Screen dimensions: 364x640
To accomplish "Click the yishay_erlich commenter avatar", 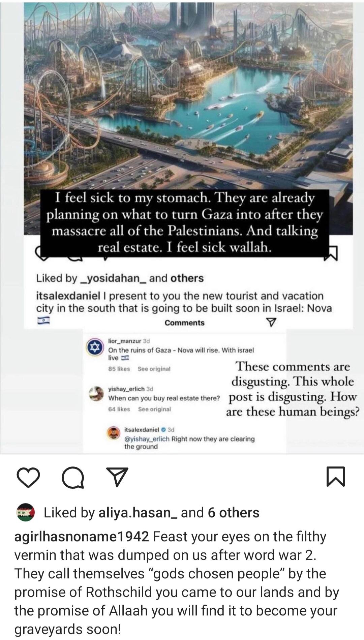I will [x=96, y=393].
